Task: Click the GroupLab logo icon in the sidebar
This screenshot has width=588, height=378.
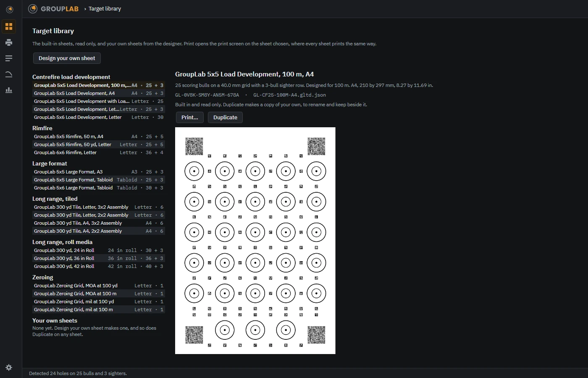Action: point(9,9)
